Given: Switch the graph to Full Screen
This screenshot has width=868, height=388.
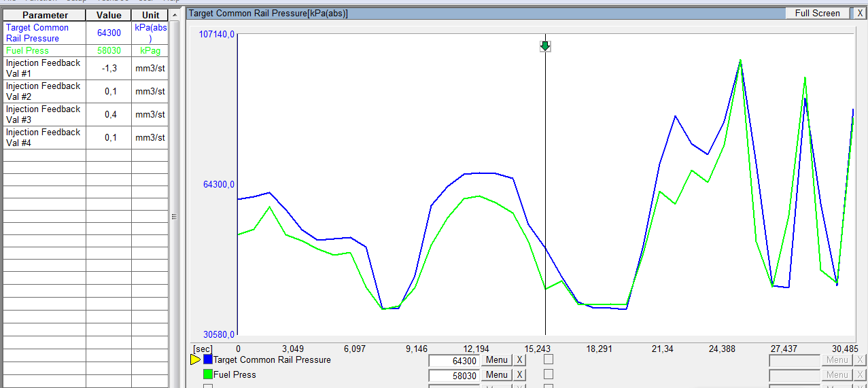Looking at the screenshot, I should tap(817, 13).
